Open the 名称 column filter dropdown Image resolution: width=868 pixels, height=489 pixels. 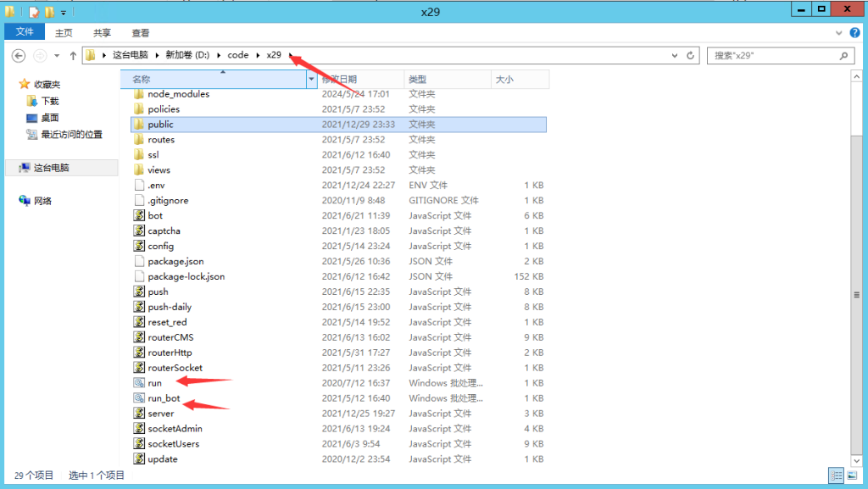[x=311, y=79]
